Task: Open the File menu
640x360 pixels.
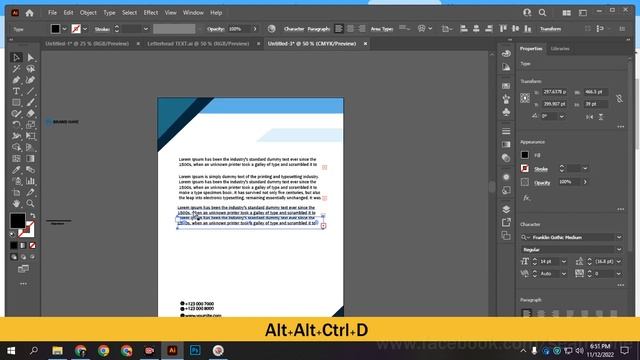Action: click(x=52, y=13)
